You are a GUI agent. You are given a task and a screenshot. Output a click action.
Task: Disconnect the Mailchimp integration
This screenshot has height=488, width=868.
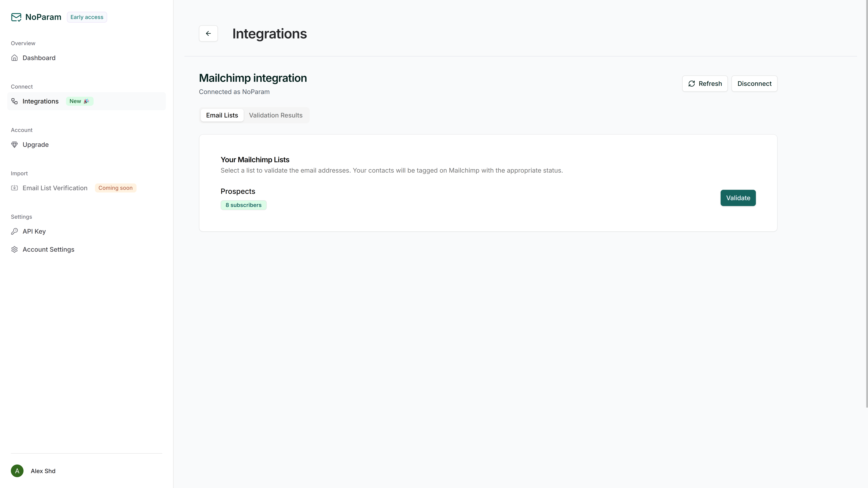point(754,84)
